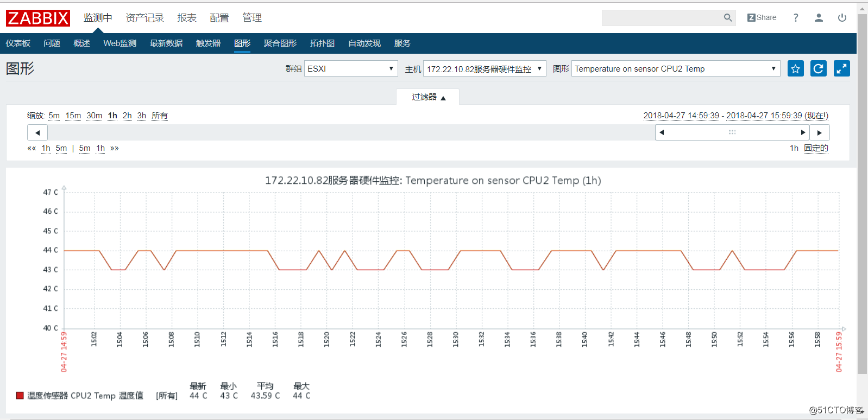Go to the Web监测 submenu
868x420 pixels.
point(119,43)
